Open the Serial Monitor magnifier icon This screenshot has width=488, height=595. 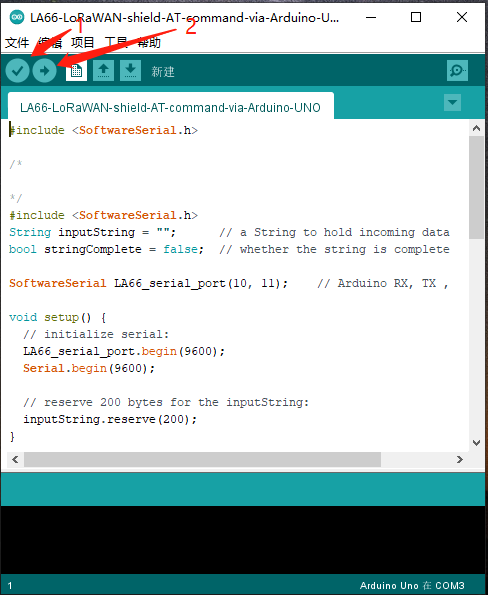(457, 71)
